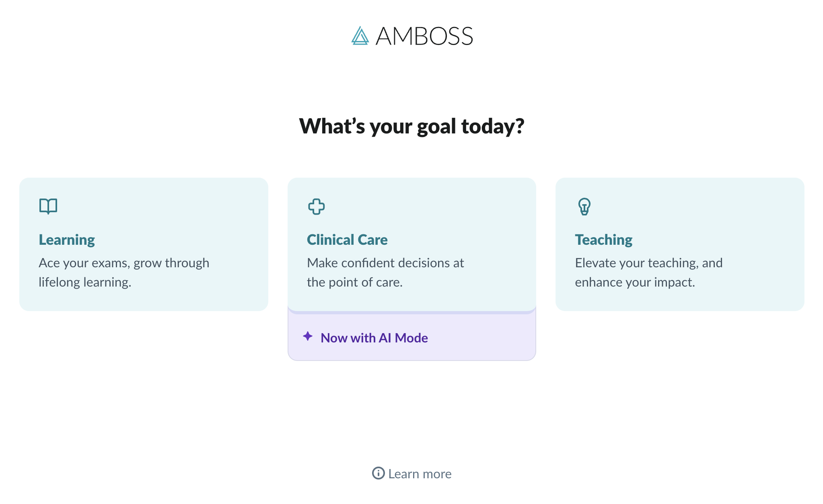
Task: Open the Learn more link
Action: (411, 473)
